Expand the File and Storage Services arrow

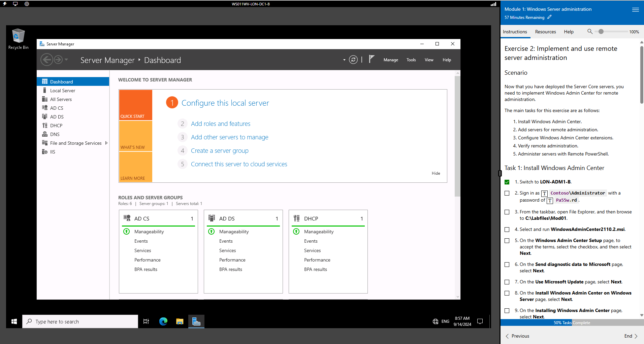click(106, 143)
